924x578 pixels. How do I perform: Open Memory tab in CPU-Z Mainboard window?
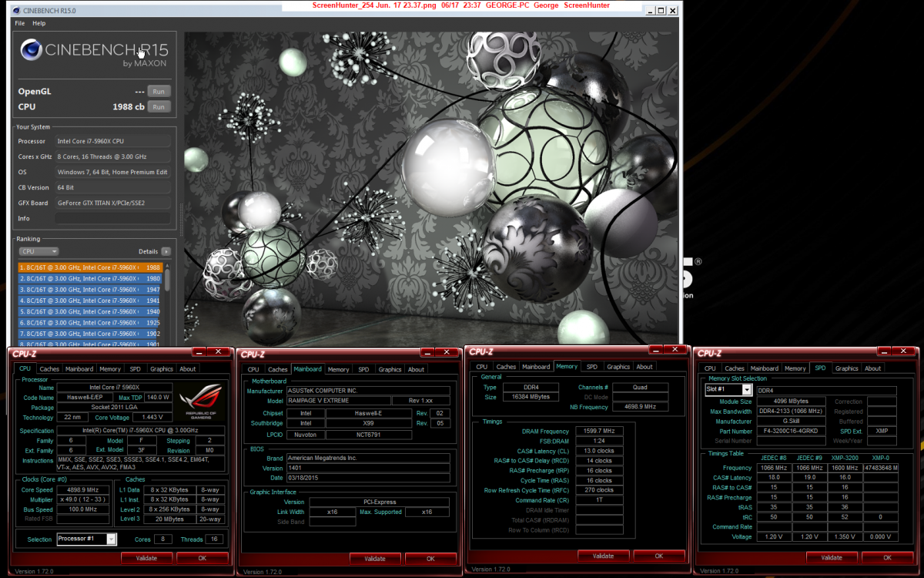[x=339, y=370]
